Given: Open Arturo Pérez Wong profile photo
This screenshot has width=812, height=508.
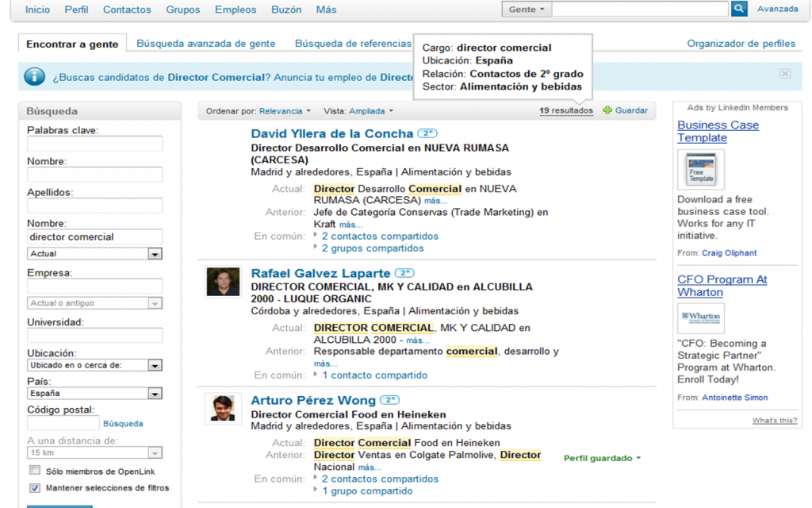Looking at the screenshot, I should 223,409.
